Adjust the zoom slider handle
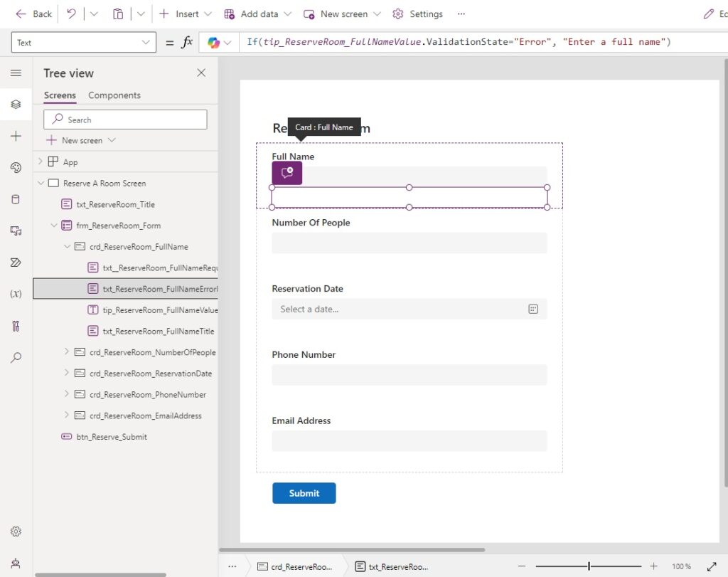 coord(589,566)
